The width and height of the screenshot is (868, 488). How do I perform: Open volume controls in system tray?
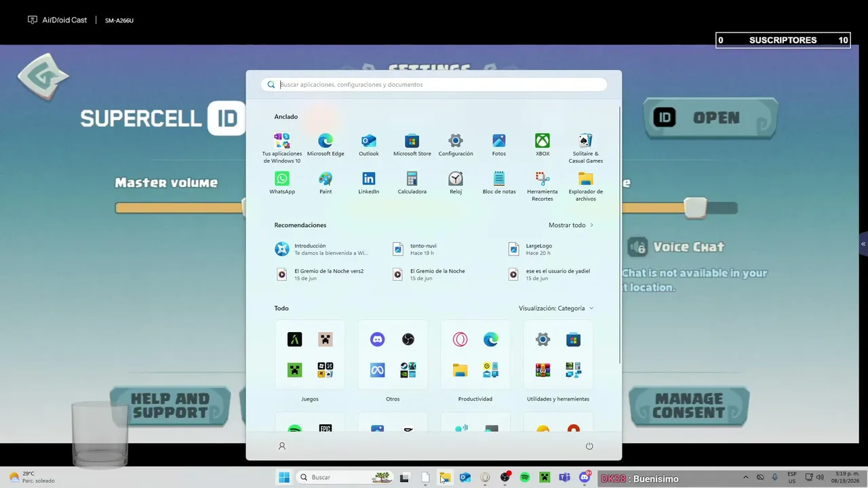tap(820, 477)
